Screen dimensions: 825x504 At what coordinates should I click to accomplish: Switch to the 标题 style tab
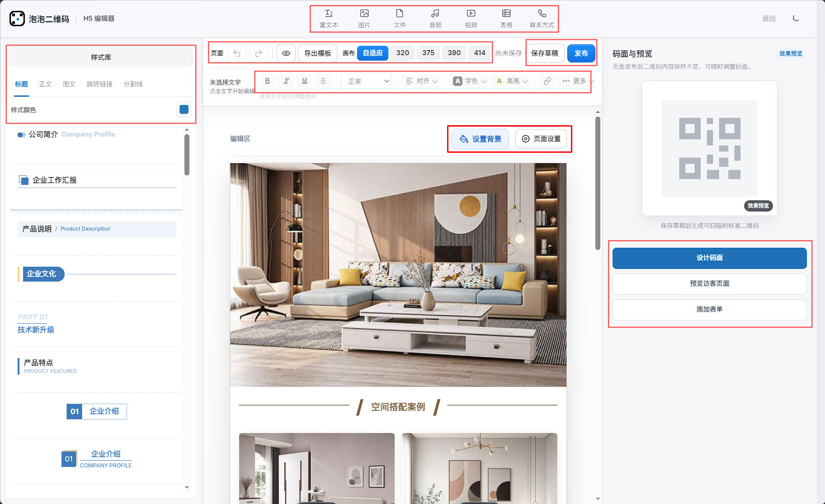pos(21,84)
